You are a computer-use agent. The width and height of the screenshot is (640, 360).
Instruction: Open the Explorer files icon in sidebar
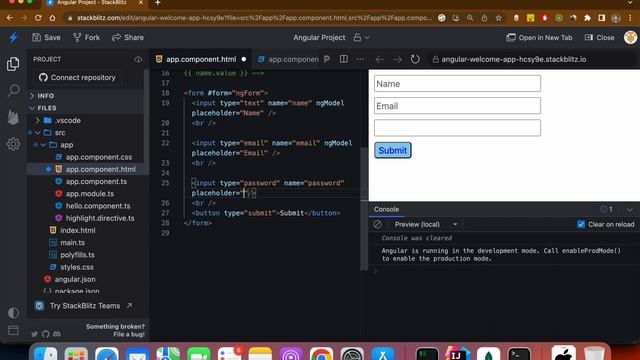(13, 64)
